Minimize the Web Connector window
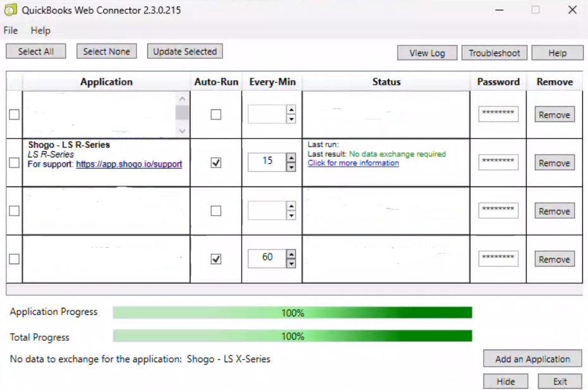The image size is (588, 390). pos(499,10)
